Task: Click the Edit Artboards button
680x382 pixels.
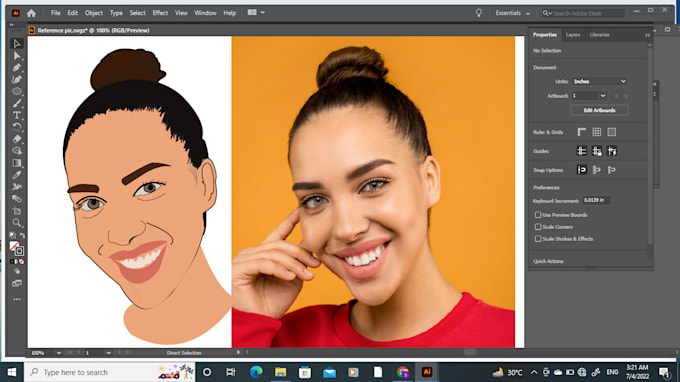Action: pyautogui.click(x=599, y=110)
